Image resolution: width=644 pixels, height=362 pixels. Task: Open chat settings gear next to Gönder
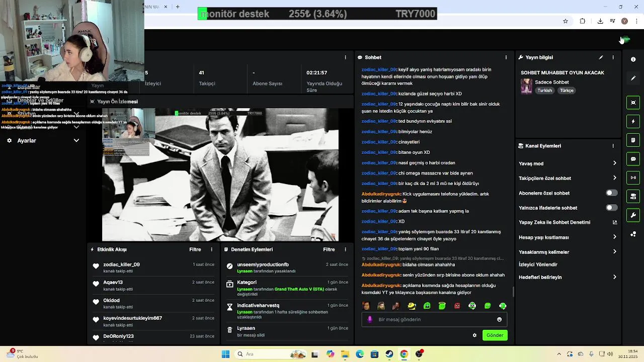pyautogui.click(x=474, y=335)
